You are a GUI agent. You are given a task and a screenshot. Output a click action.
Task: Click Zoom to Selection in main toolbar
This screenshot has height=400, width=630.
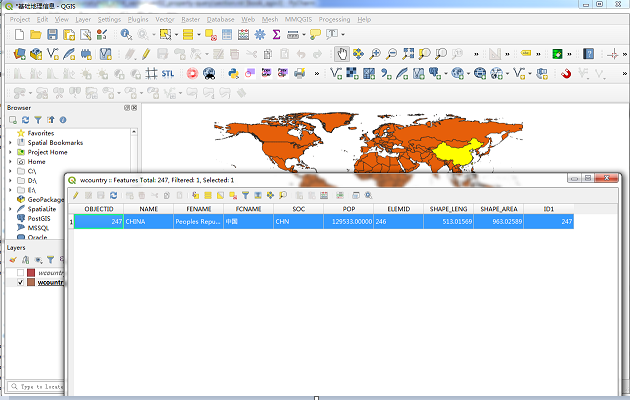pos(424,54)
